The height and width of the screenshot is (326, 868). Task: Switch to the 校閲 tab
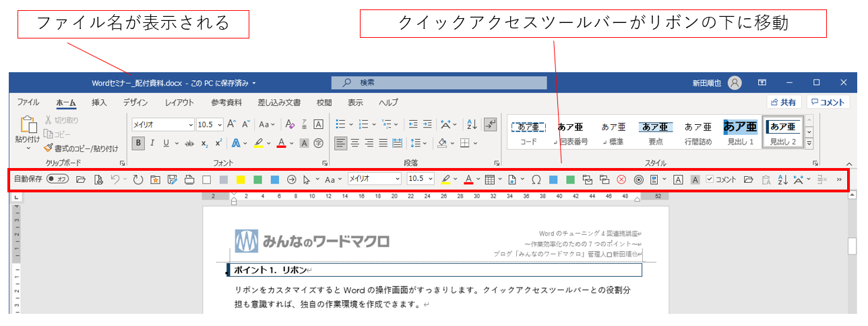pyautogui.click(x=324, y=103)
